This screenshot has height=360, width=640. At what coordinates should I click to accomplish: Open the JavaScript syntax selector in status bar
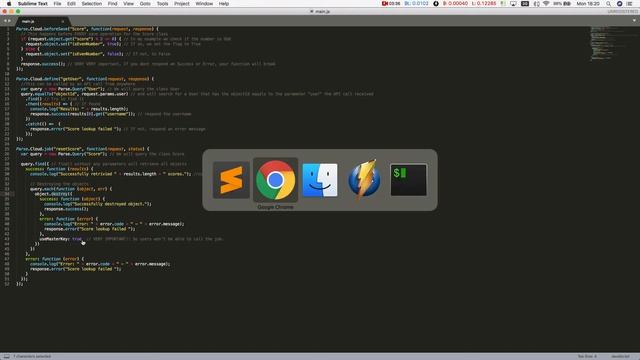(x=620, y=356)
